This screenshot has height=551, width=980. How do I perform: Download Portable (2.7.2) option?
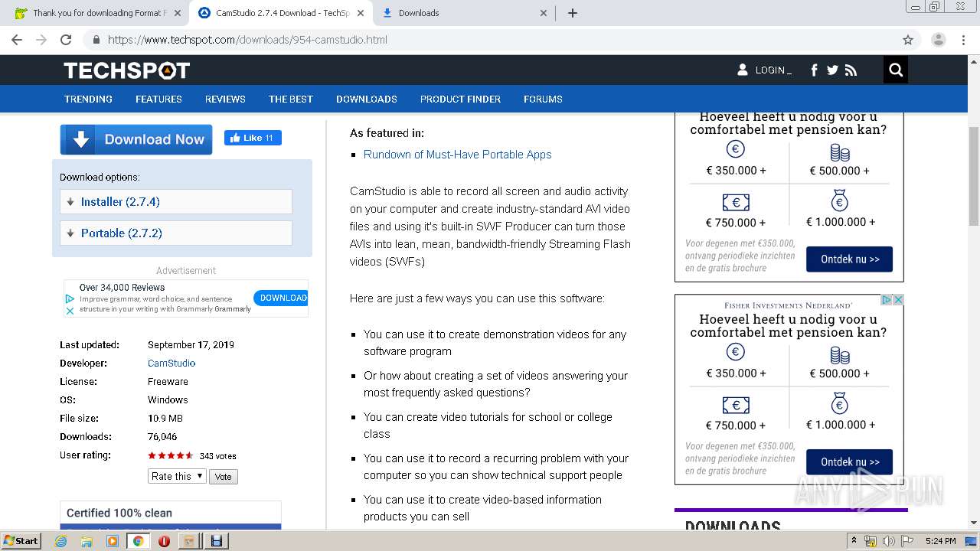[x=176, y=233]
